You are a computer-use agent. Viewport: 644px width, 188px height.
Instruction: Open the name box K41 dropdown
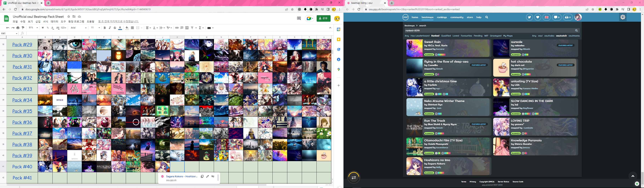[17, 33]
